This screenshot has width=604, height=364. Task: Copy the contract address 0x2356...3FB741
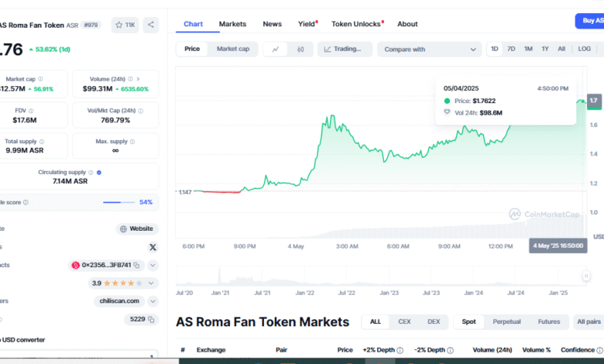point(136,265)
